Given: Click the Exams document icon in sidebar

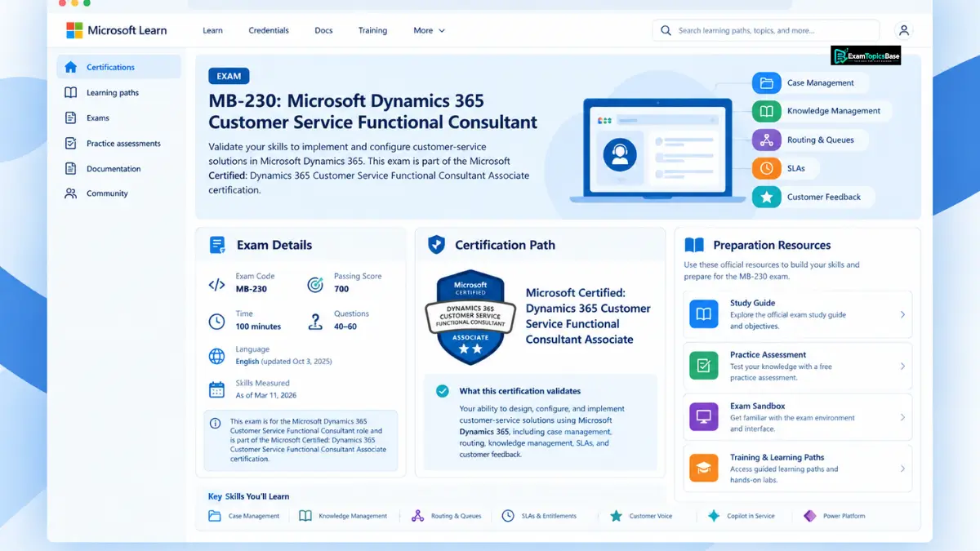Looking at the screenshot, I should coord(71,118).
